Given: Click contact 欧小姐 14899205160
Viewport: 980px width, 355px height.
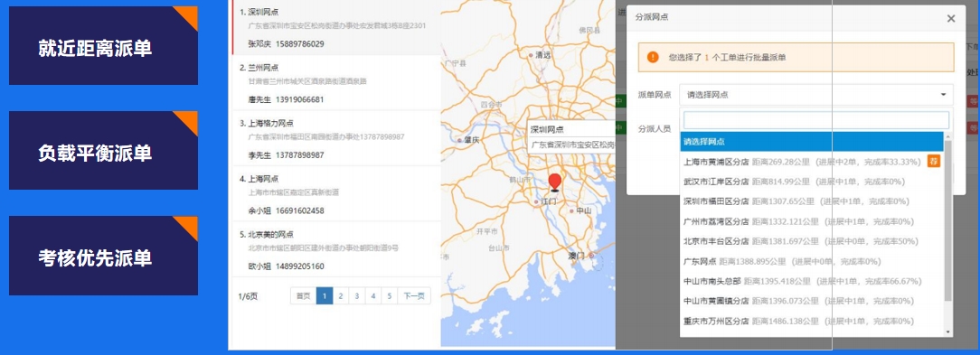Looking at the screenshot, I should coord(287,266).
